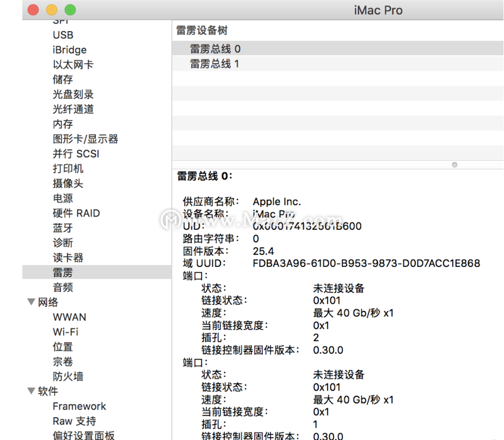
Task: Open the 打印机 sidebar entry
Action: click(68, 168)
